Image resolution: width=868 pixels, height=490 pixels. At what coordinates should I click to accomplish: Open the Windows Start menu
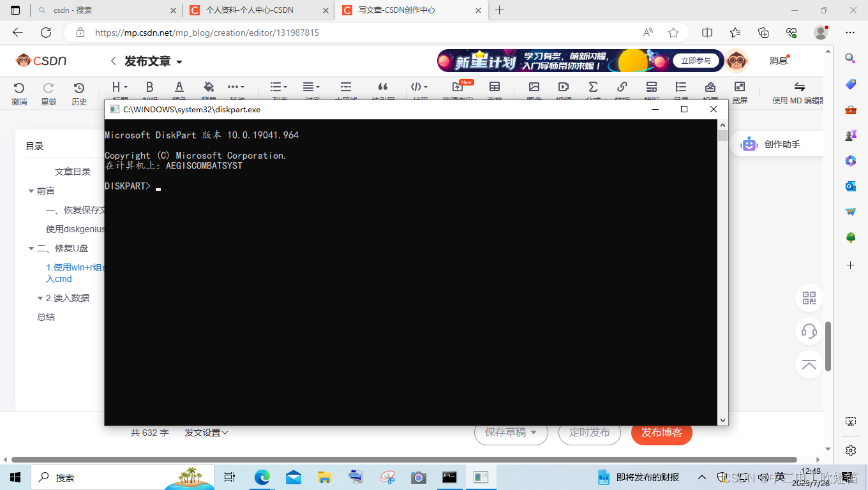pos(15,477)
